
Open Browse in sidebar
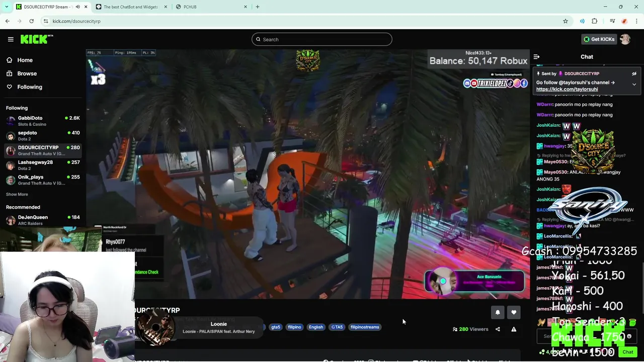tap(27, 73)
